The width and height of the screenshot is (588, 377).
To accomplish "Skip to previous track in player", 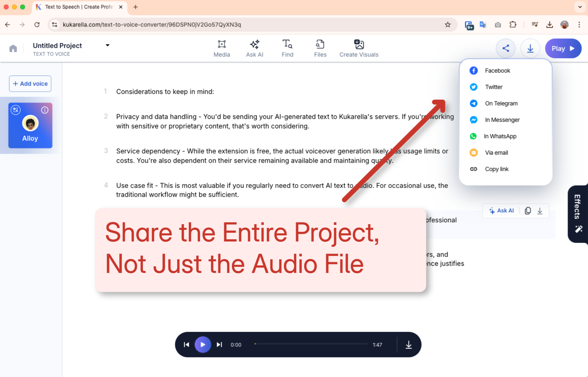I will (187, 344).
